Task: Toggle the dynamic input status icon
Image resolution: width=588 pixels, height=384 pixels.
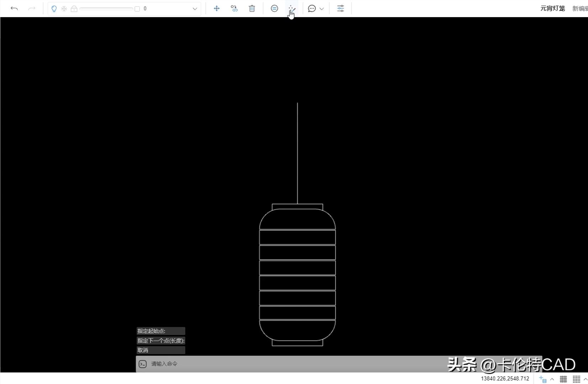Action: (x=543, y=379)
